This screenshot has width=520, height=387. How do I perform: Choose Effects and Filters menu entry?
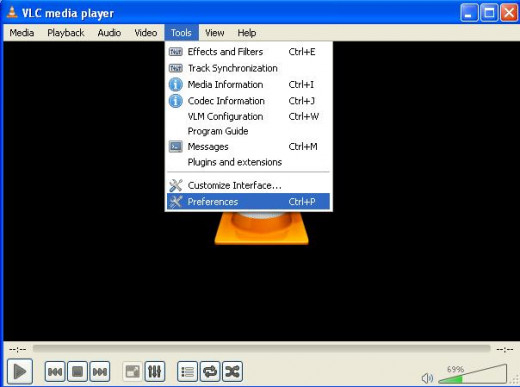coord(248,52)
